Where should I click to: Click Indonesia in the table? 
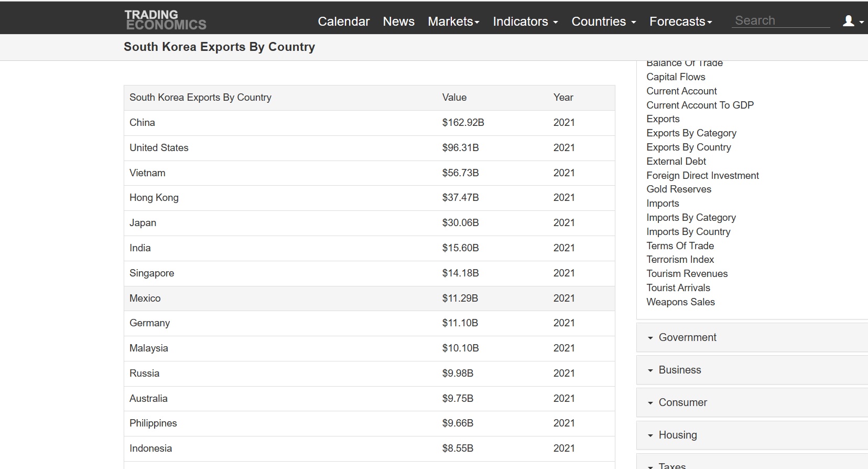(150, 449)
